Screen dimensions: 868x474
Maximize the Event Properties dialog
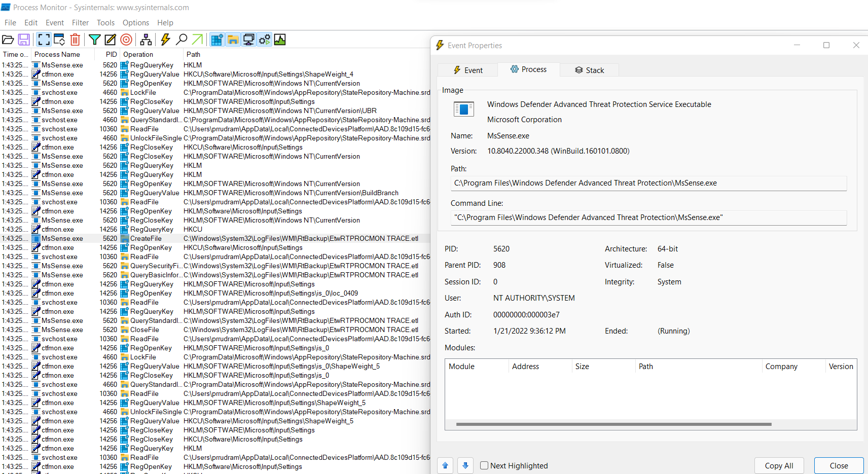click(826, 45)
